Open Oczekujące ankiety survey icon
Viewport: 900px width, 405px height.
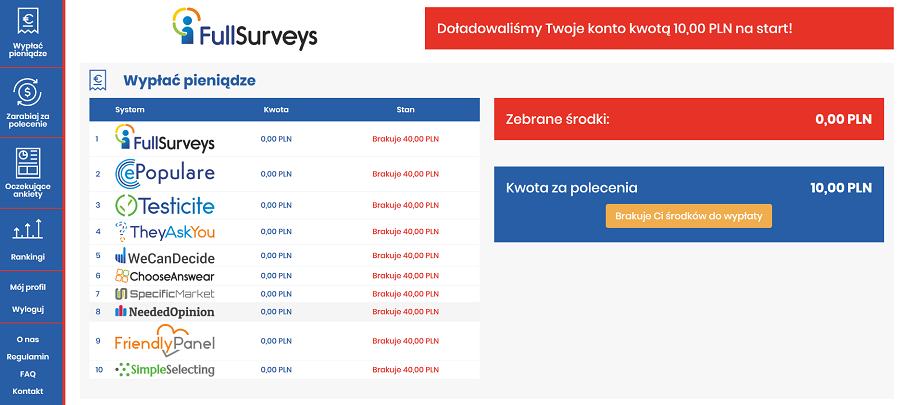(28, 163)
